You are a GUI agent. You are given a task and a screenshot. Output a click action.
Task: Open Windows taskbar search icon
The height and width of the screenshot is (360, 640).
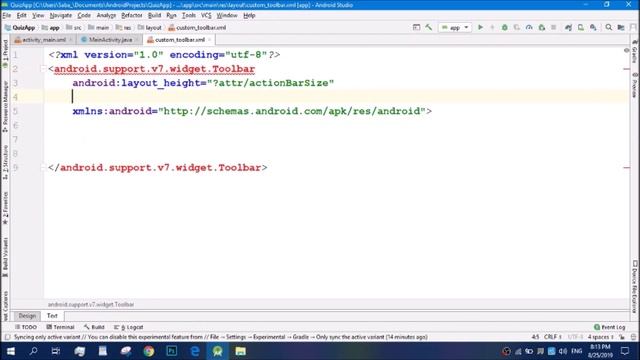(33, 351)
